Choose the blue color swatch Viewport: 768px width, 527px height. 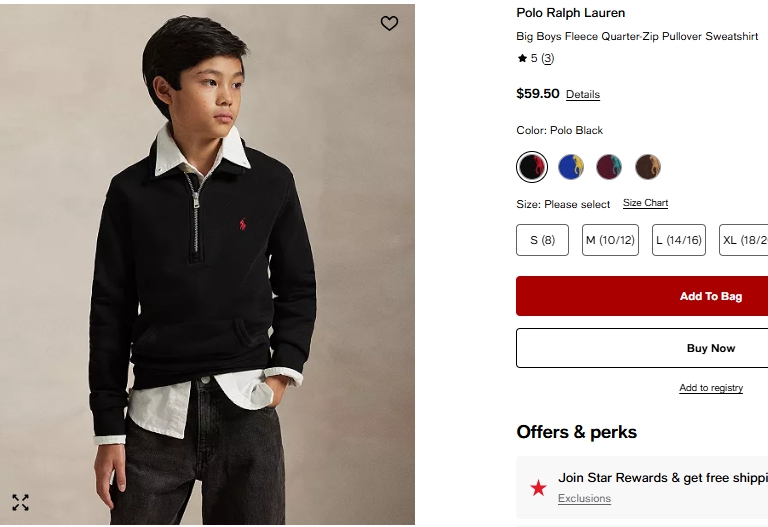571,167
